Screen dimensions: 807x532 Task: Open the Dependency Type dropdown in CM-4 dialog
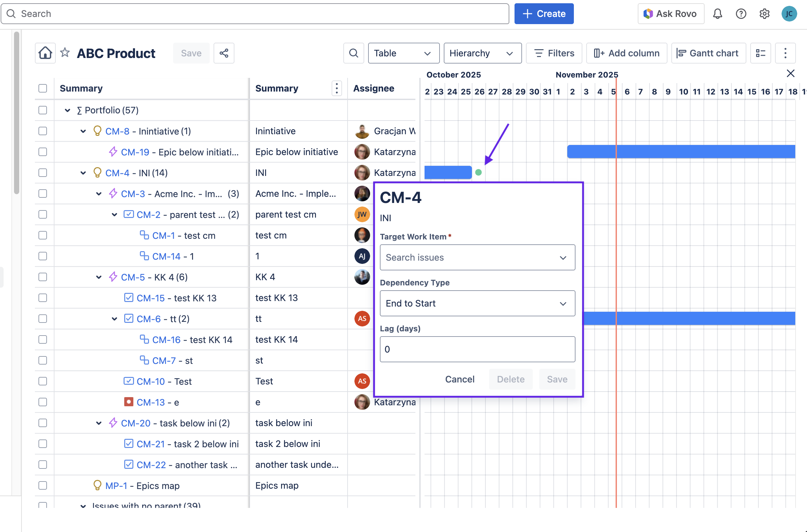(477, 303)
